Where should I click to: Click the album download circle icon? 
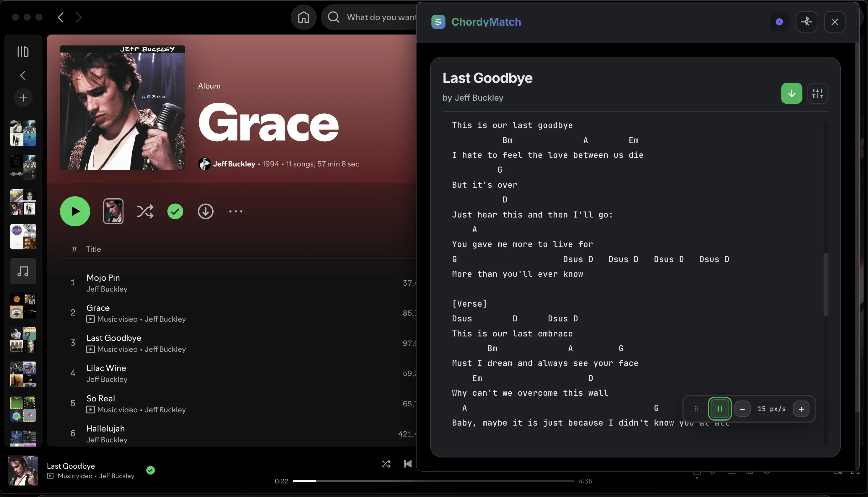205,211
